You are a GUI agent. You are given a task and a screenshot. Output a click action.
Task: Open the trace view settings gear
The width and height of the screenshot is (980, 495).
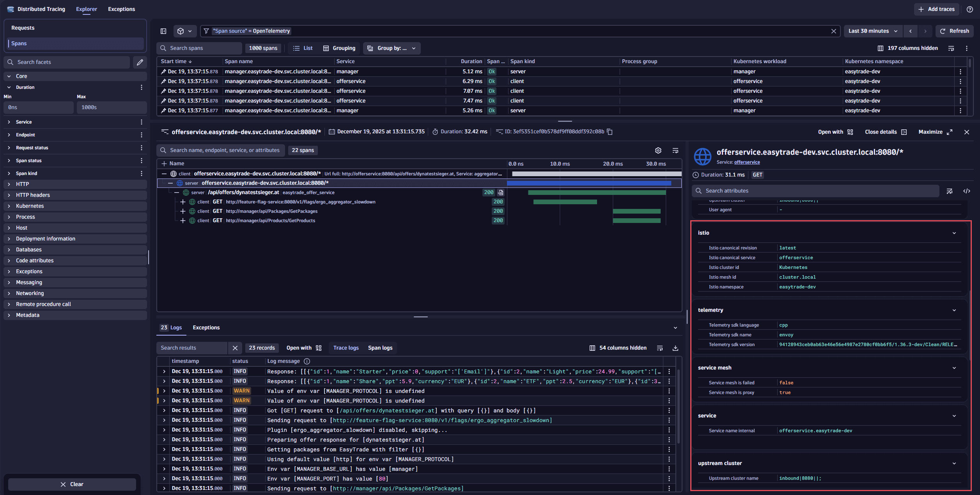[x=658, y=150]
